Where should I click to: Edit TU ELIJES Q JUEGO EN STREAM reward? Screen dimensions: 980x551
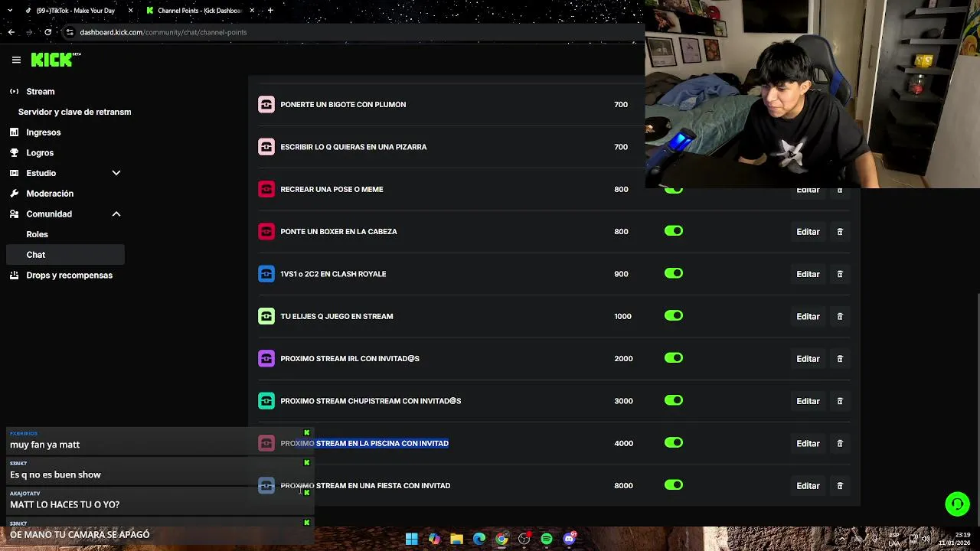click(808, 316)
